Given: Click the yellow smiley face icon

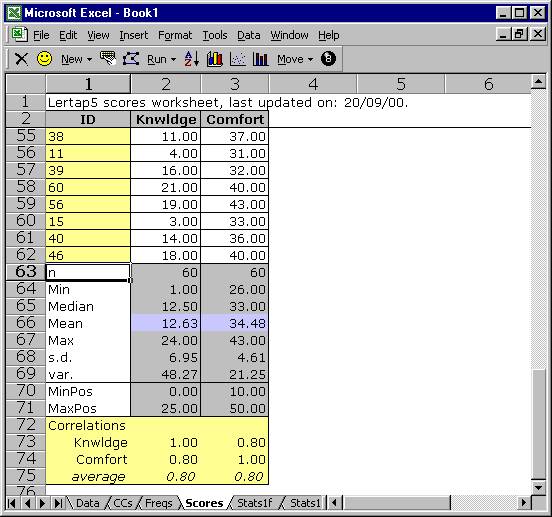Looking at the screenshot, I should [44, 59].
